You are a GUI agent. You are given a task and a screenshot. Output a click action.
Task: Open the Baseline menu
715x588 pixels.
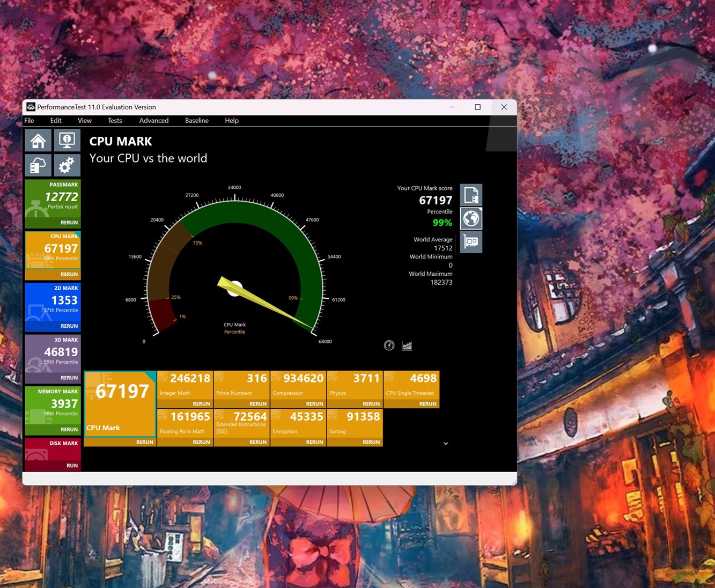pos(196,121)
